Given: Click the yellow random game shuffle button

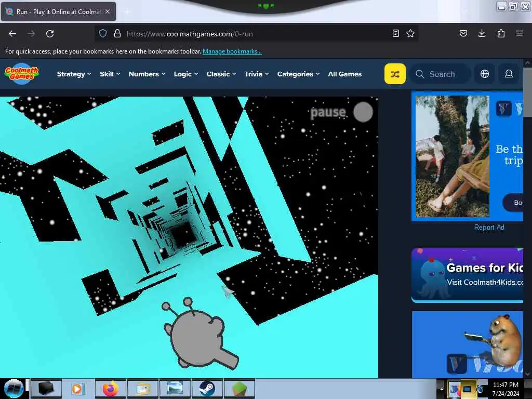Looking at the screenshot, I should [x=395, y=74].
